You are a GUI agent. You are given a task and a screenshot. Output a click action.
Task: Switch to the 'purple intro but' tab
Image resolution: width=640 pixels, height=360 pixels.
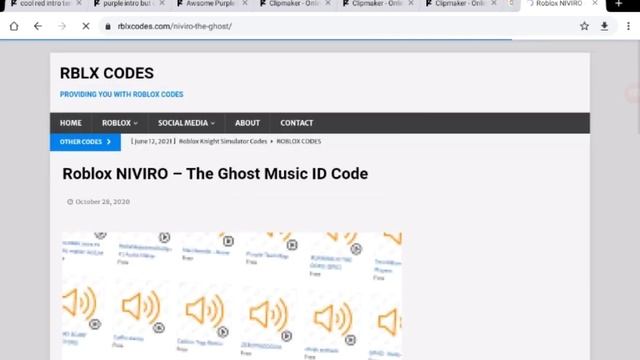pos(128,3)
